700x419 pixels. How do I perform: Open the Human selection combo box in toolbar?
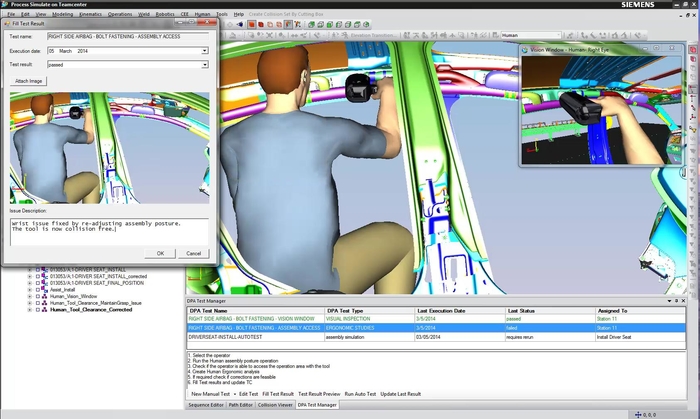pos(530,35)
